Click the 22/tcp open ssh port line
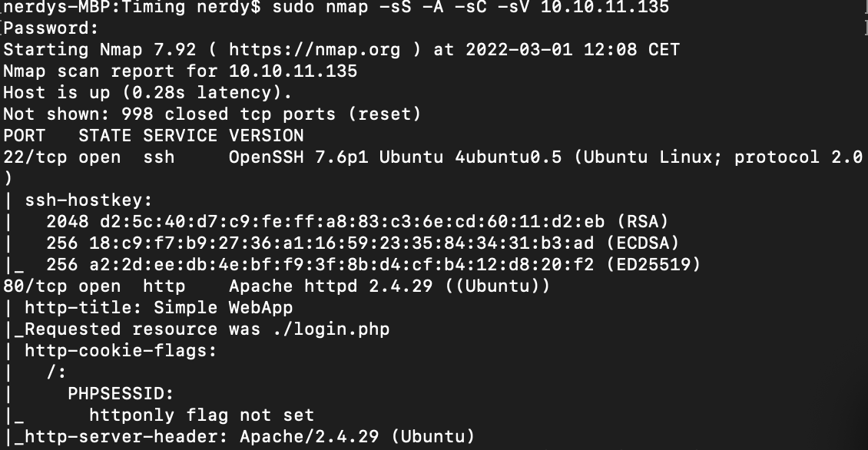The height and width of the screenshot is (450, 868). (x=433, y=157)
